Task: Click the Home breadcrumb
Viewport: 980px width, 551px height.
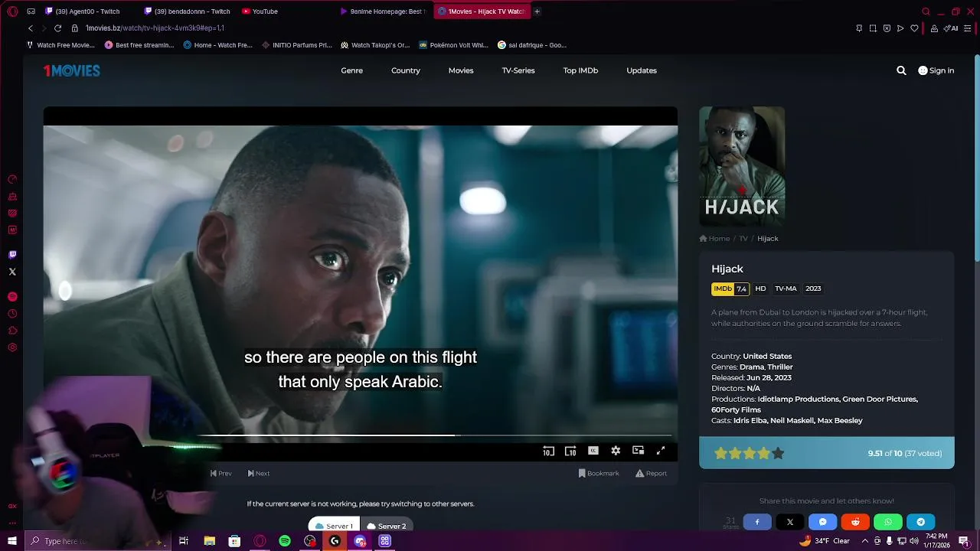Action: coord(714,239)
